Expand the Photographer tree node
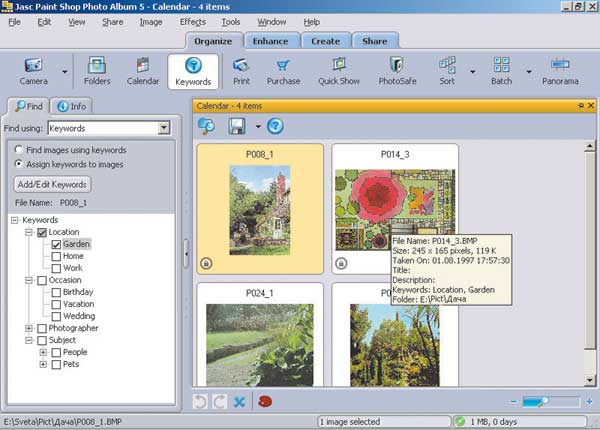Viewport: 600px width, 430px height. point(28,328)
